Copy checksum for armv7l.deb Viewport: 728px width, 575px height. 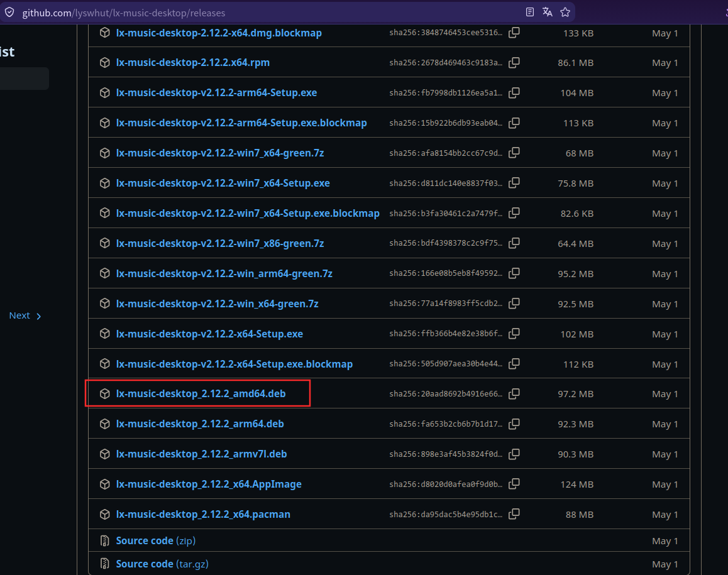[514, 454]
